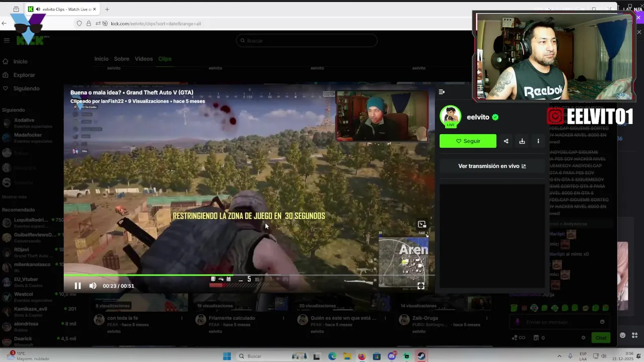Screen dimensions: 644x362
Task: Pause the clip playback
Action: [x=77, y=286]
